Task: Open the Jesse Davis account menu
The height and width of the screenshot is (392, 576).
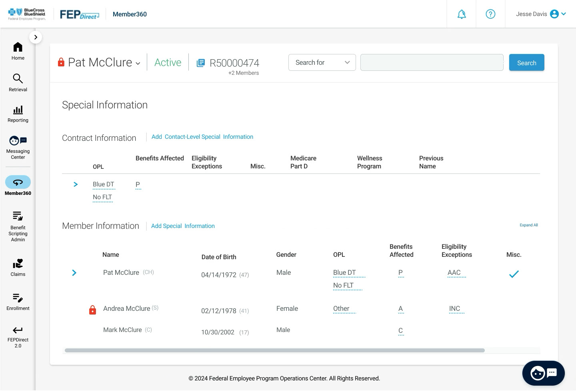Action: [541, 14]
